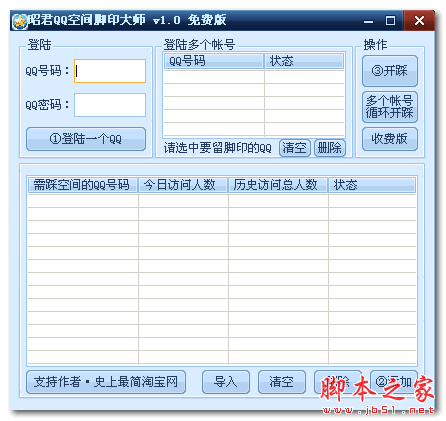Close the 昭君QQ空间脚印大师 window
This screenshot has height=421, width=446.
[419, 21]
